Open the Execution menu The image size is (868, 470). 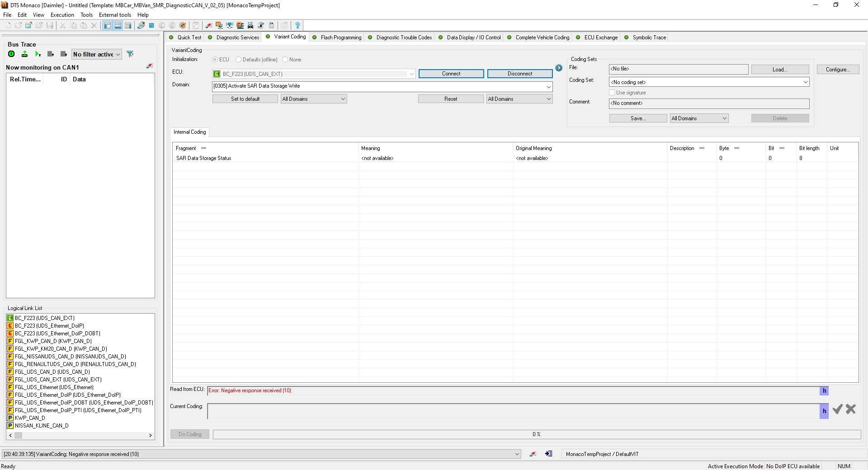pyautogui.click(x=62, y=14)
